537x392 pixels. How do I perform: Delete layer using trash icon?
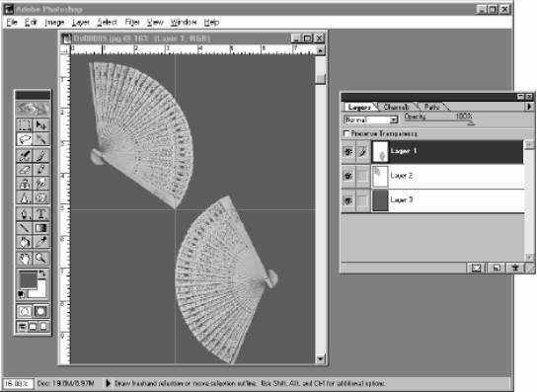click(x=515, y=268)
